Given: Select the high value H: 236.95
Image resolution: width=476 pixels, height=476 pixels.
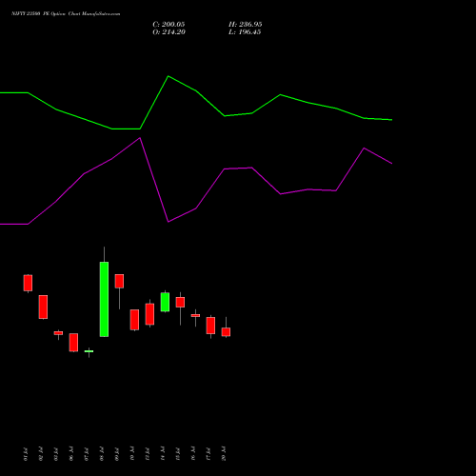Looking at the screenshot, I should [245, 25].
